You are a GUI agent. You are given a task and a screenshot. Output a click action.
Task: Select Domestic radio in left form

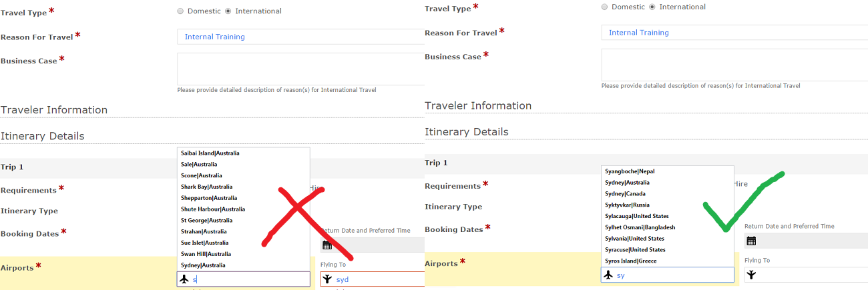click(x=180, y=11)
